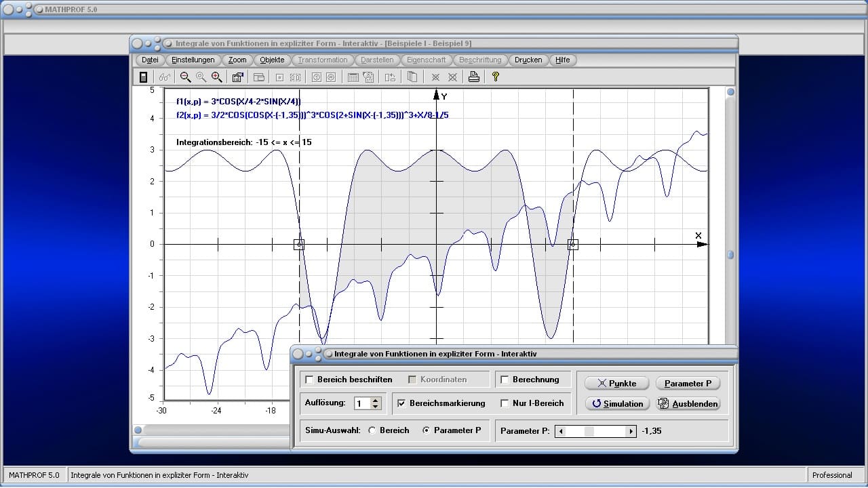
Task: Uncheck the Bereichsmarkierung checkbox
Action: click(402, 403)
